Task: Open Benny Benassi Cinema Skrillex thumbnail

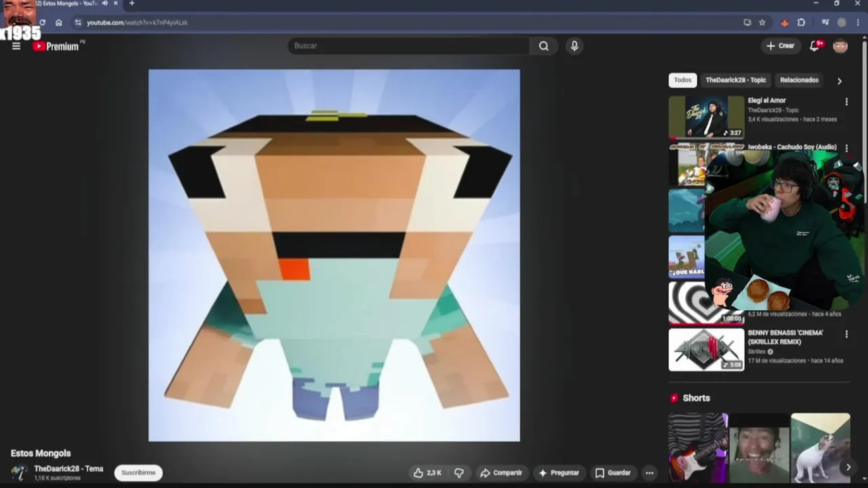Action: pos(707,350)
